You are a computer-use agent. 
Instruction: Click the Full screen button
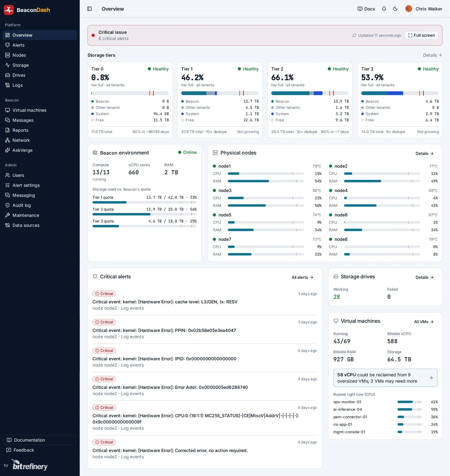[x=421, y=35]
